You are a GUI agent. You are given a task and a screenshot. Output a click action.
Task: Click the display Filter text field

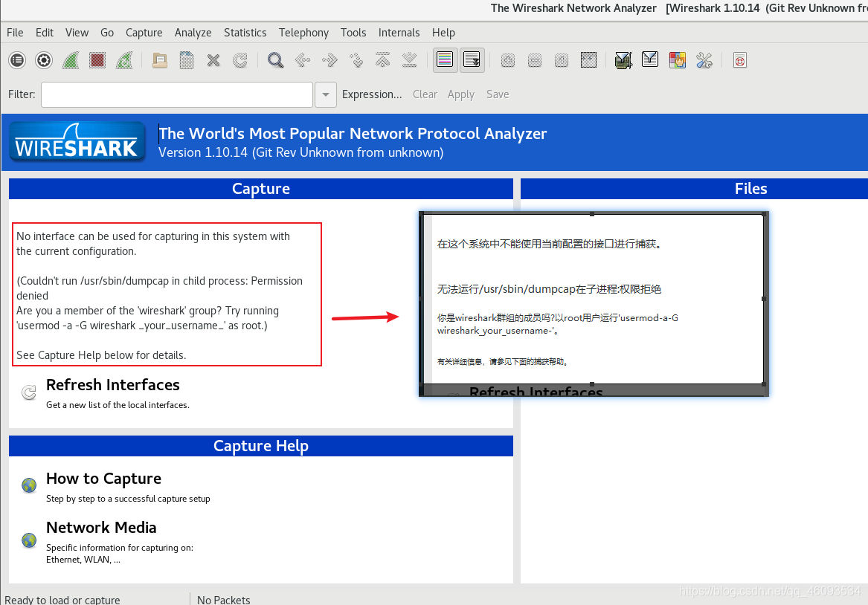177,94
